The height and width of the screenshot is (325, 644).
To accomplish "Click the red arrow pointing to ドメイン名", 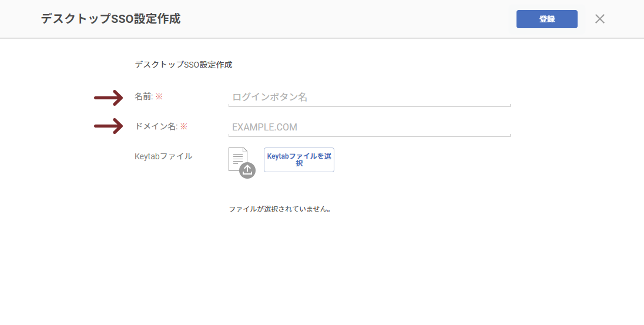I will 109,126.
